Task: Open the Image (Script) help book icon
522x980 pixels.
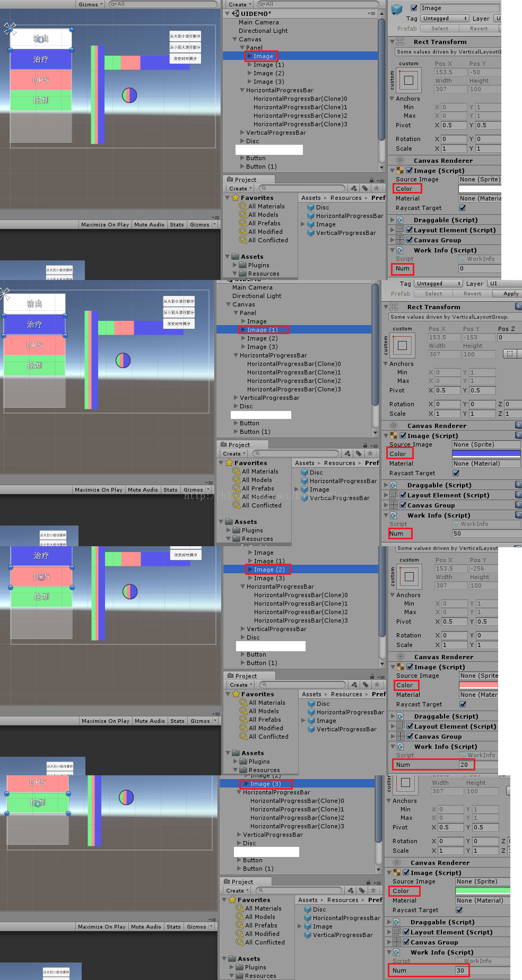Action: [x=518, y=435]
